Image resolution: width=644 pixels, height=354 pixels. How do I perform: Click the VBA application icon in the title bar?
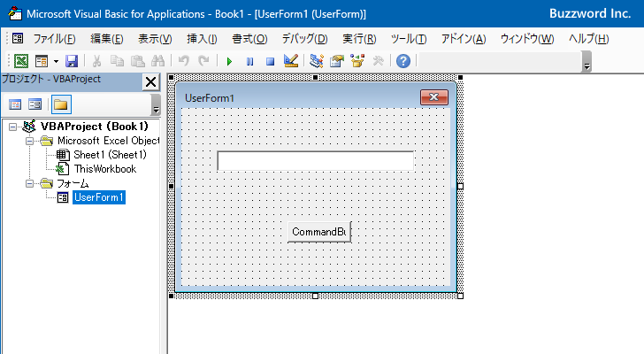tap(15, 13)
